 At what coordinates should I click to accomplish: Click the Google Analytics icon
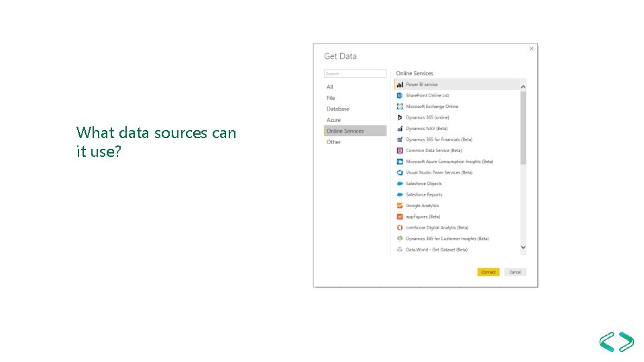[400, 206]
